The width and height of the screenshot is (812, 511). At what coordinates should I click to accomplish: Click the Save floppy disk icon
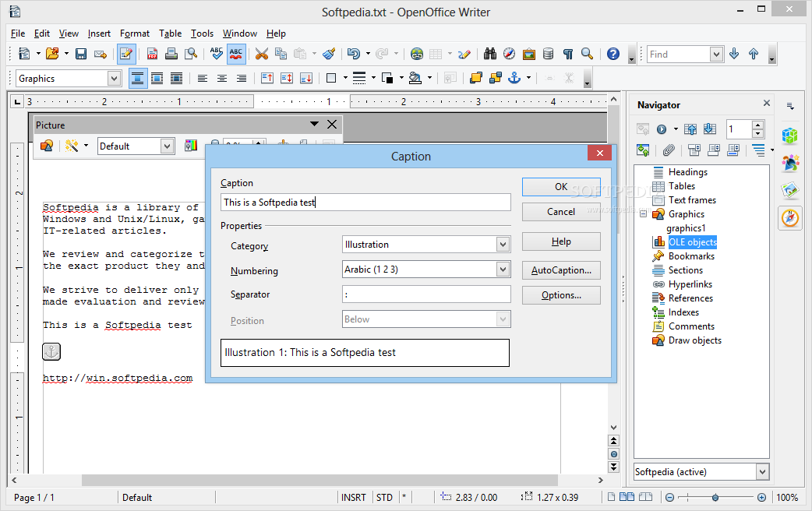coord(80,54)
